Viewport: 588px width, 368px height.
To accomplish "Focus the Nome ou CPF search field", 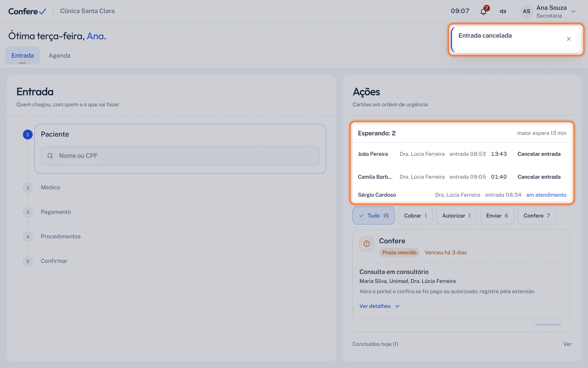I will coord(180,156).
